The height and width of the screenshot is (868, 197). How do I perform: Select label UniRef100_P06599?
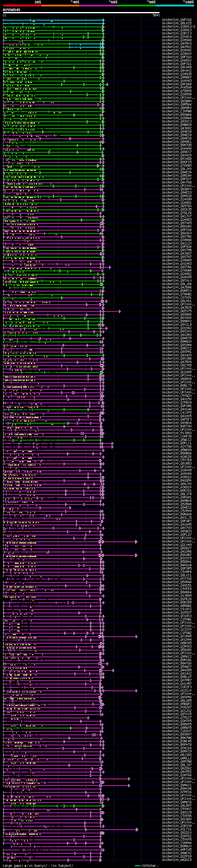pos(176,88)
